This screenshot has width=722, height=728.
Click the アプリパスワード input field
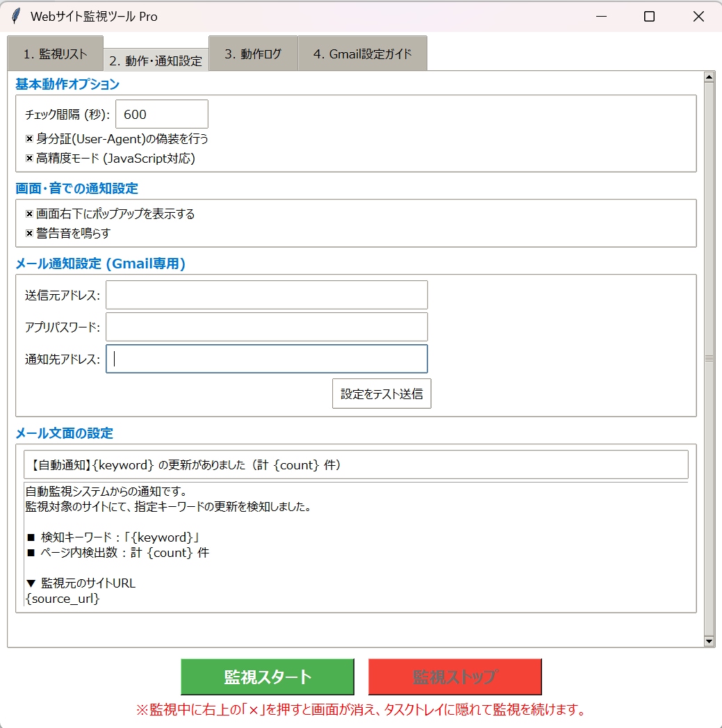pos(267,327)
